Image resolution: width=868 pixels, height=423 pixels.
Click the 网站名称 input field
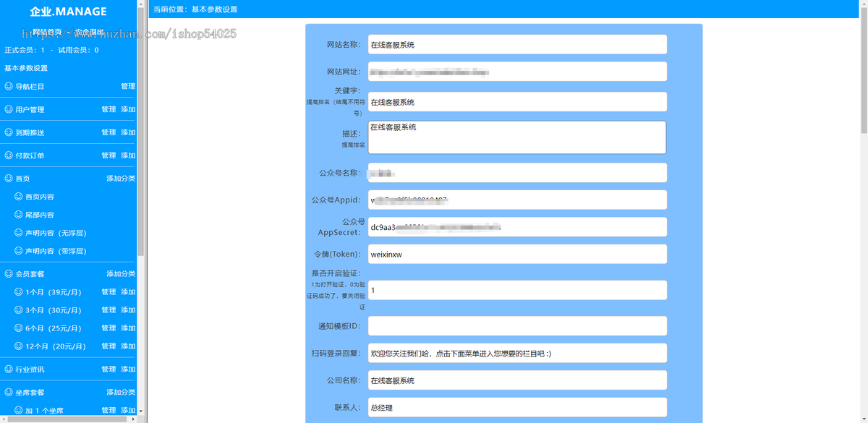(x=517, y=44)
